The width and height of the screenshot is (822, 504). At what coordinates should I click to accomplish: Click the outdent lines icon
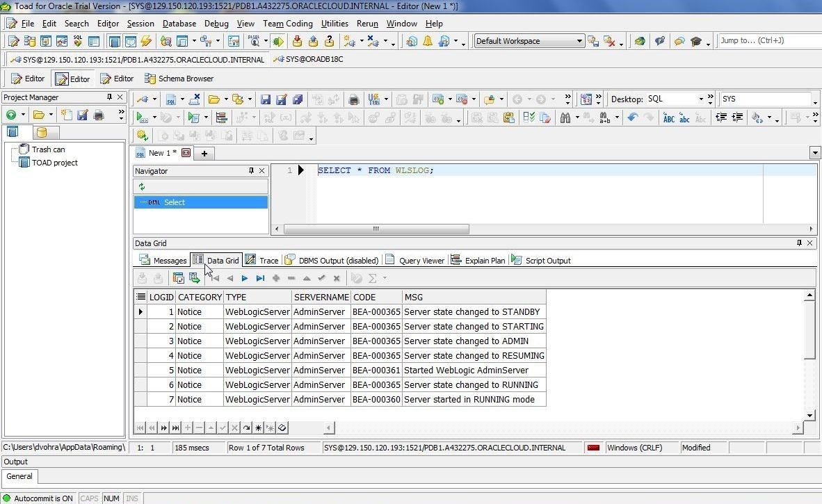(721, 117)
